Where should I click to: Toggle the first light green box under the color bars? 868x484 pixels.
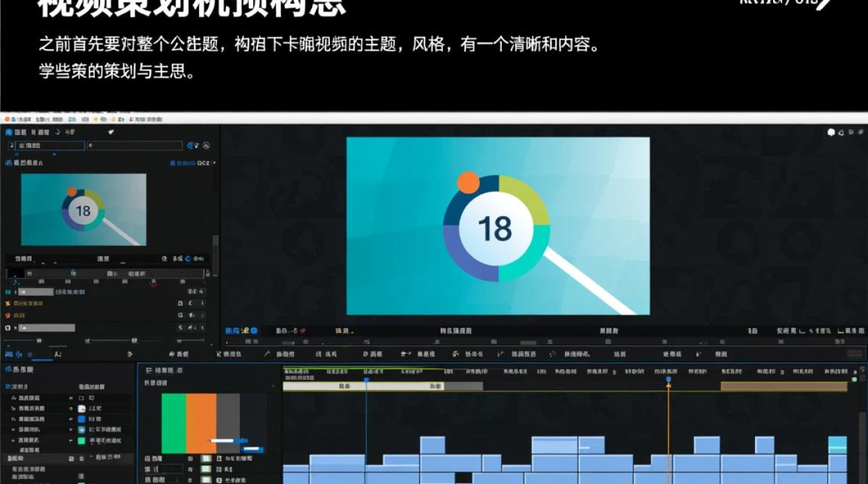click(x=206, y=458)
